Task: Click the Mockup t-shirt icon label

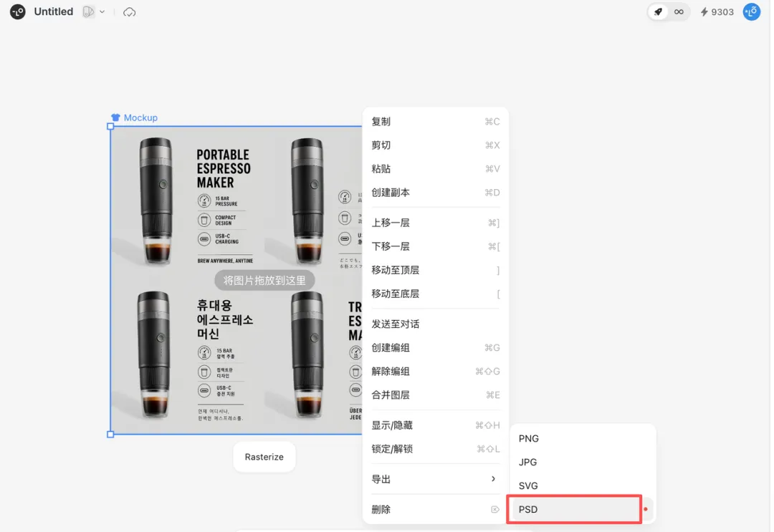Action: click(115, 117)
